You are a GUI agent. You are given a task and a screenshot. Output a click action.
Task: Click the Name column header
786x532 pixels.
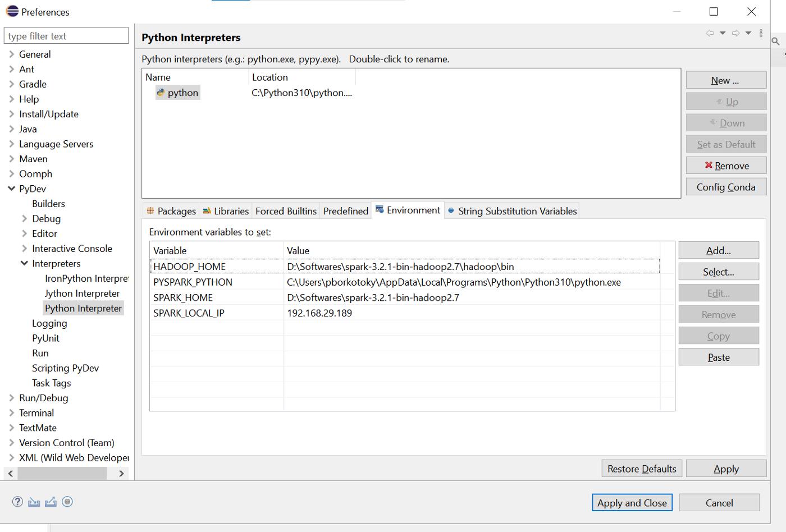coord(195,77)
